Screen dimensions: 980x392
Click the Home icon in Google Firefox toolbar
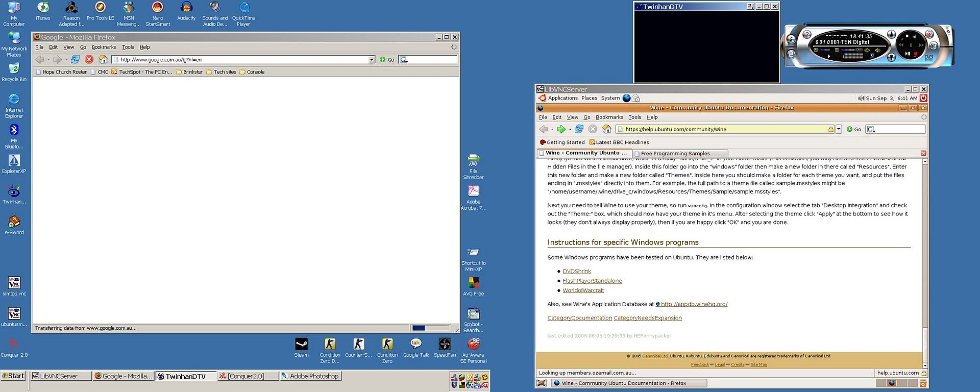click(103, 59)
